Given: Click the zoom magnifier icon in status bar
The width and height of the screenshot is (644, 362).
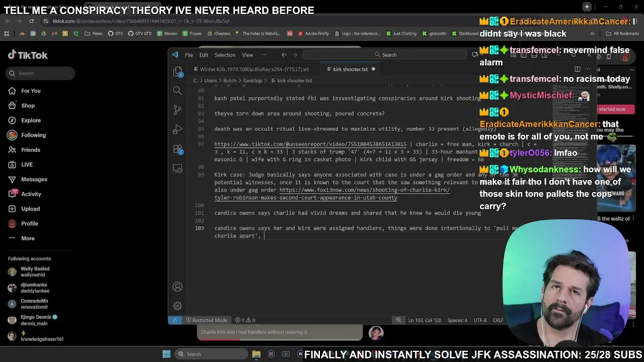Looking at the screenshot, I should [398, 320].
